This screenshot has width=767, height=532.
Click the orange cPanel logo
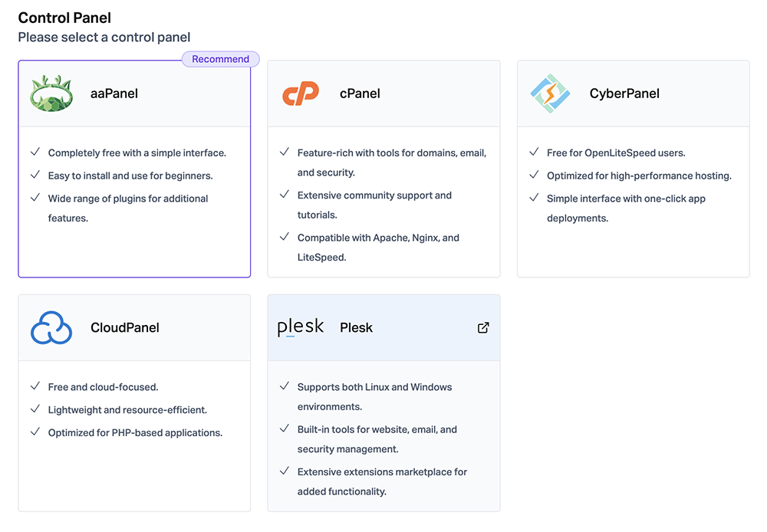point(301,94)
